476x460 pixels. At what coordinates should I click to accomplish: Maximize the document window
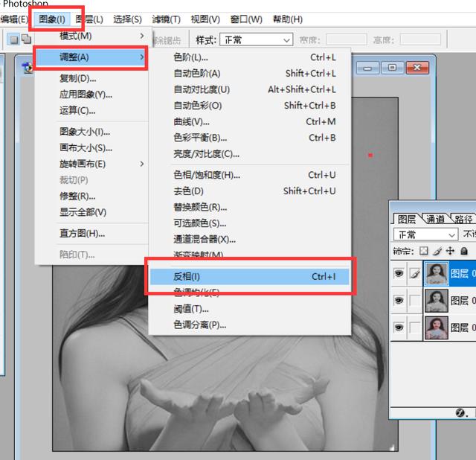tap(393, 68)
